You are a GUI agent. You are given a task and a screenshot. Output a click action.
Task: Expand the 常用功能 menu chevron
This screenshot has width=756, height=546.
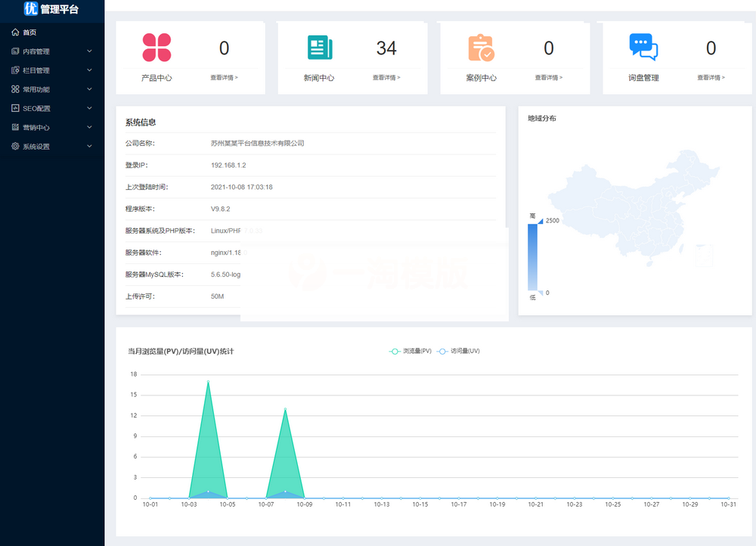(x=88, y=88)
